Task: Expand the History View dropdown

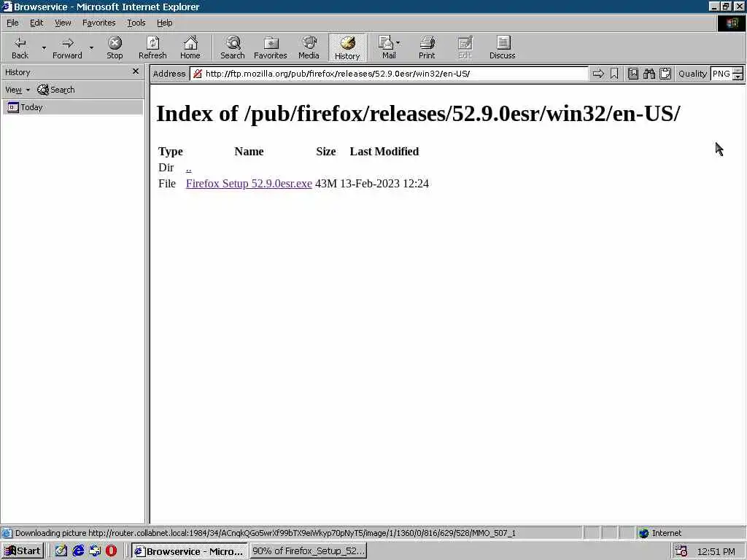Action: (18, 90)
